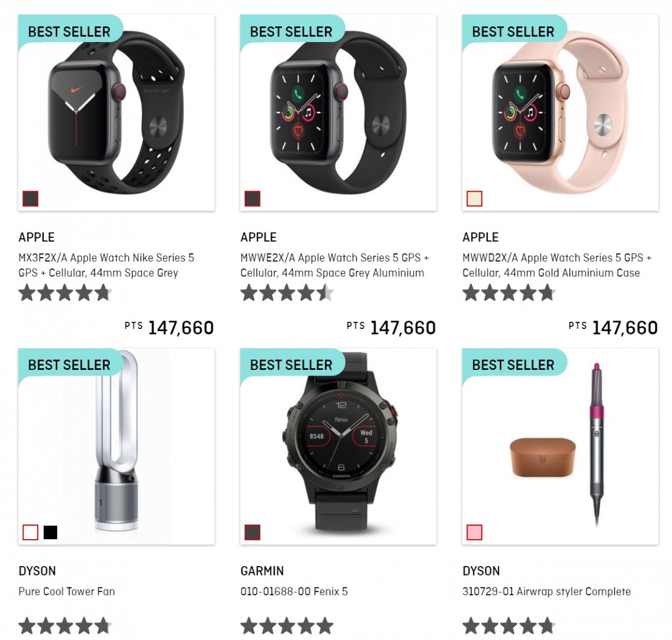Choose the gold color swatch for Apple Watch

tap(474, 198)
